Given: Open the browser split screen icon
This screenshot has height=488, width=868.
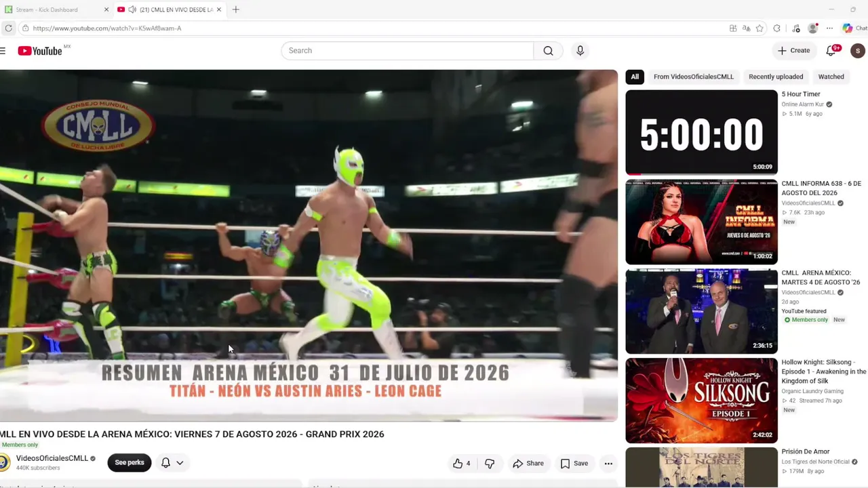Looking at the screenshot, I should 733,28.
